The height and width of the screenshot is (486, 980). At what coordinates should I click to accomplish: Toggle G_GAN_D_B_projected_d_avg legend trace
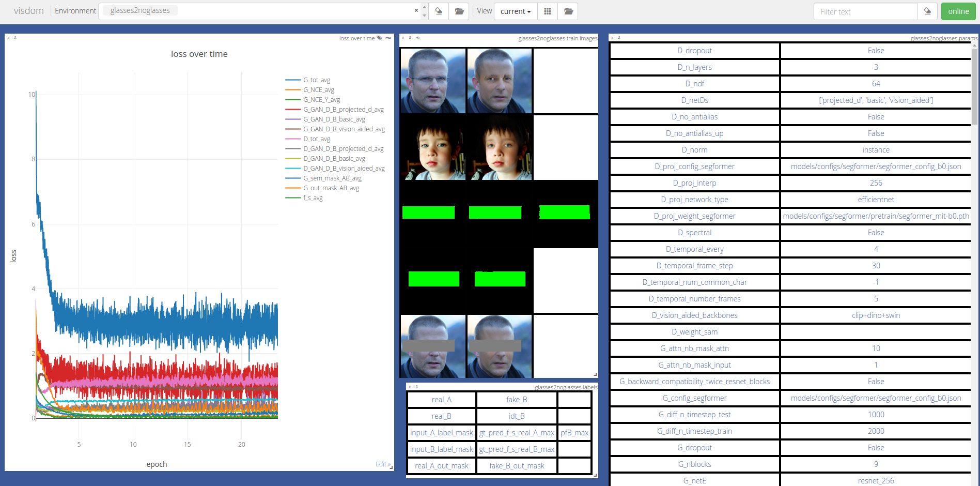(x=335, y=110)
